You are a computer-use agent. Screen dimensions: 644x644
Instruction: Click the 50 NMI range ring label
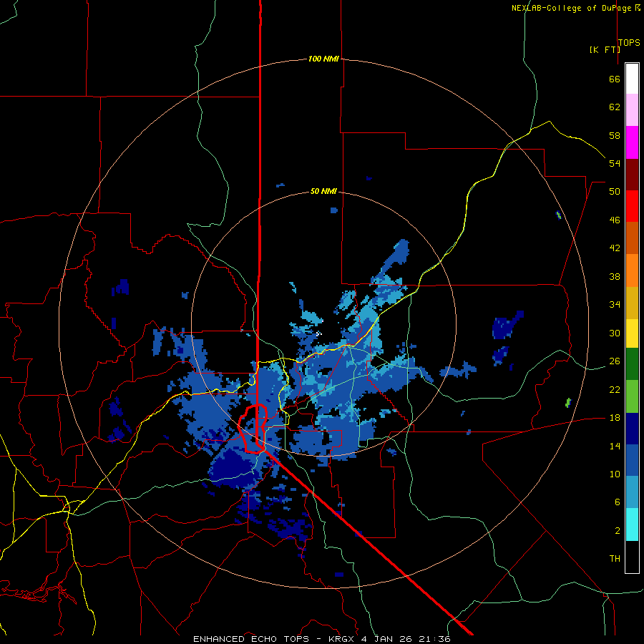click(323, 191)
